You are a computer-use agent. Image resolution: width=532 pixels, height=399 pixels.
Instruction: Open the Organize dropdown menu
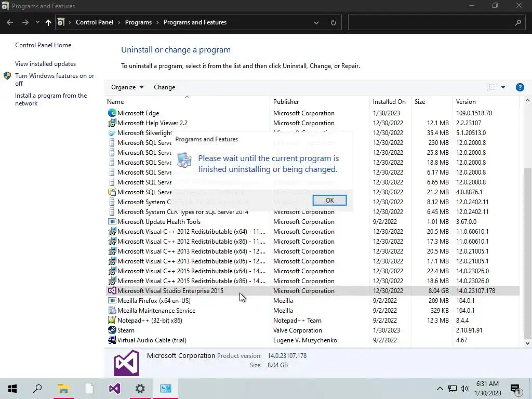click(x=127, y=87)
